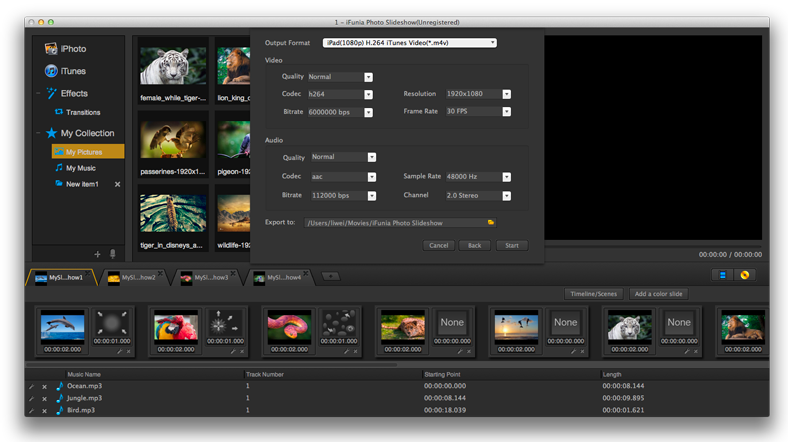Viewport: 788px width, 442px height.
Task: Close the MySl...how4 tab
Action: click(x=306, y=273)
